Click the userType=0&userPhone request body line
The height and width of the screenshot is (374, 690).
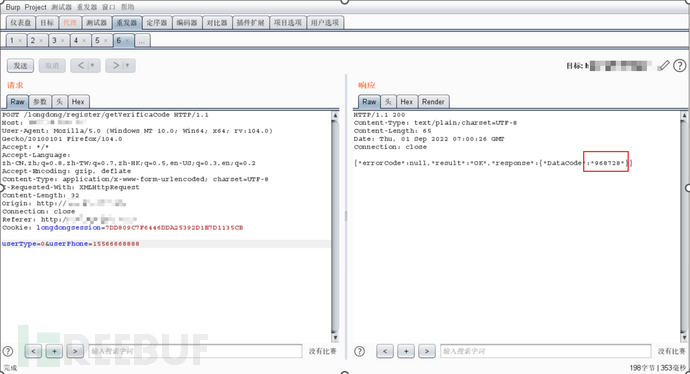click(70, 244)
